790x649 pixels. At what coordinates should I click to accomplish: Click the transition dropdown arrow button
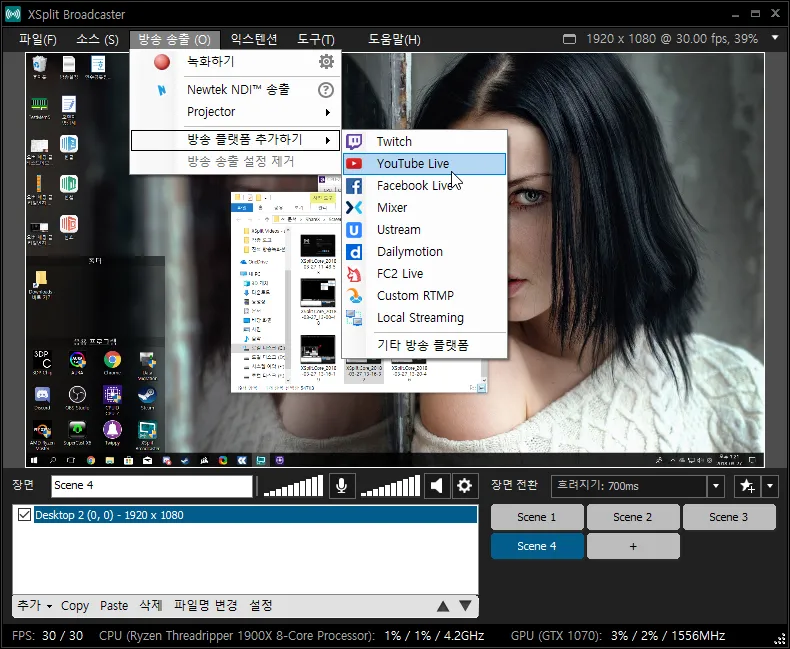(715, 486)
